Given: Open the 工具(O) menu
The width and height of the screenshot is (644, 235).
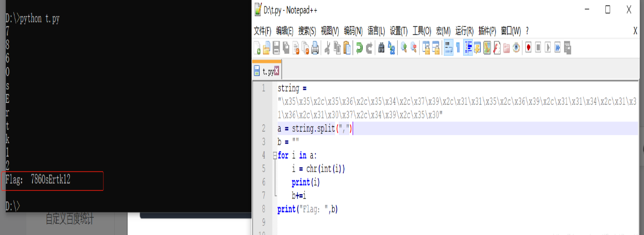Looking at the screenshot, I should [x=422, y=31].
